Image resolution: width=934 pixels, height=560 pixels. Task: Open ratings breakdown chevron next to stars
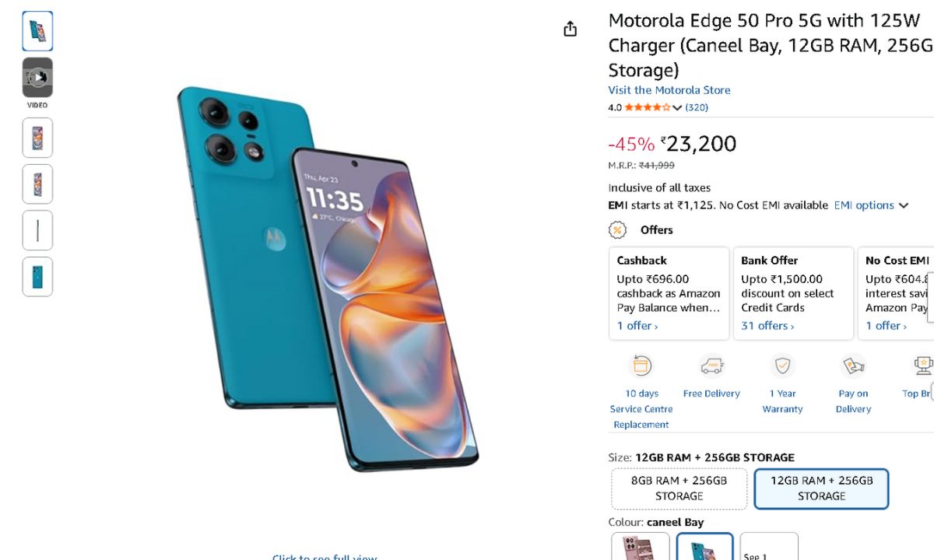coord(677,108)
